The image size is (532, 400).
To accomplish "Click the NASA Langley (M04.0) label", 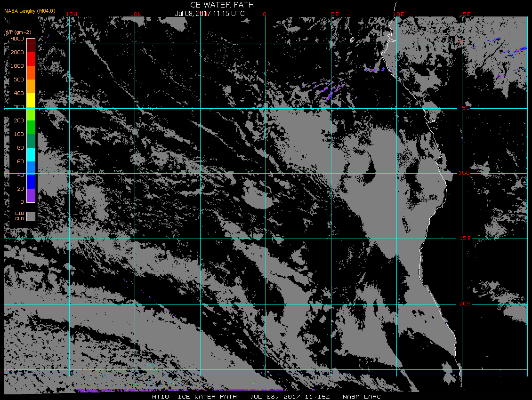I will click(x=30, y=11).
